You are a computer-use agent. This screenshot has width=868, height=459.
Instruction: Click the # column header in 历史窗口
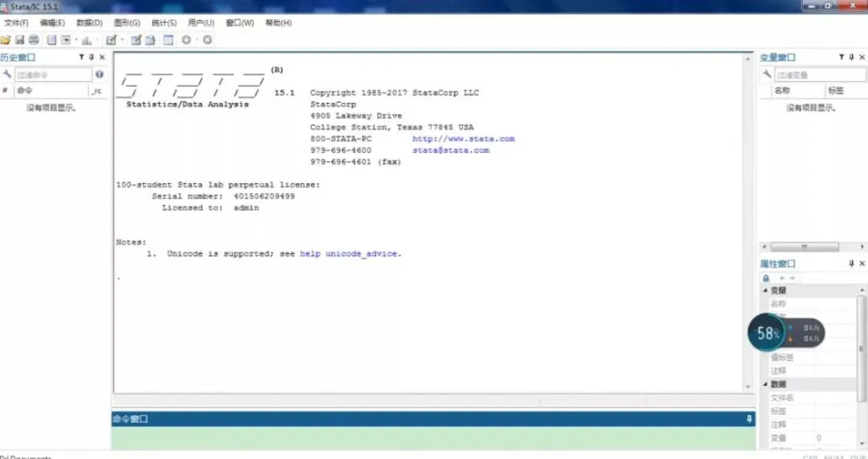(5, 90)
